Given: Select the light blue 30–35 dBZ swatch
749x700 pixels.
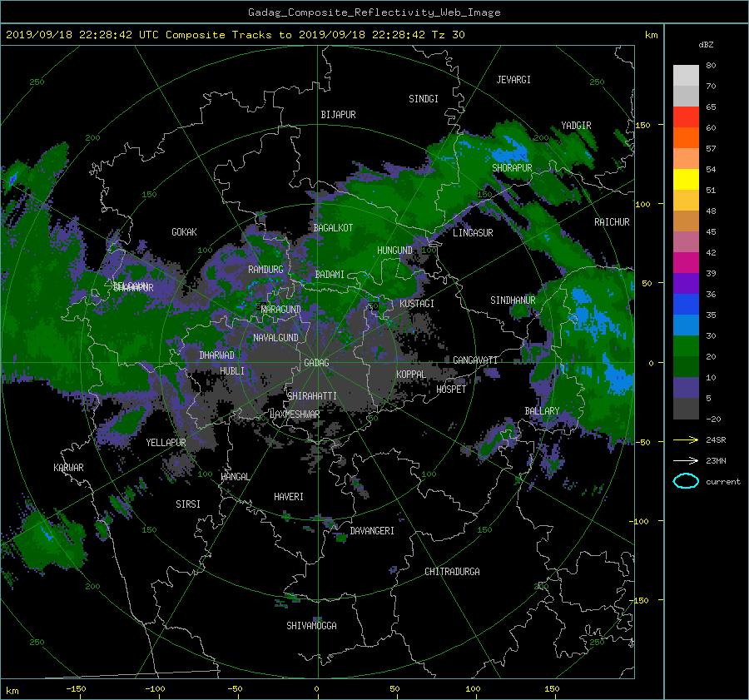Looking at the screenshot, I should pos(686,325).
